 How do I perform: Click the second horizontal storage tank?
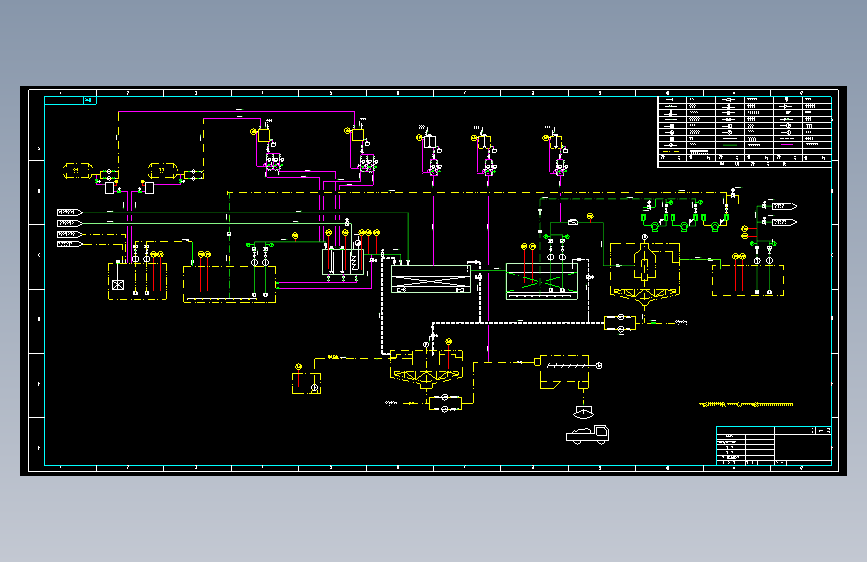[163, 170]
